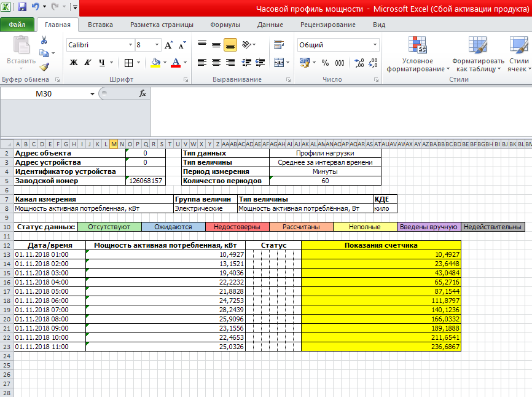Click the red Недостоверны status cell
Screen dimensions: 532x397
(x=237, y=227)
